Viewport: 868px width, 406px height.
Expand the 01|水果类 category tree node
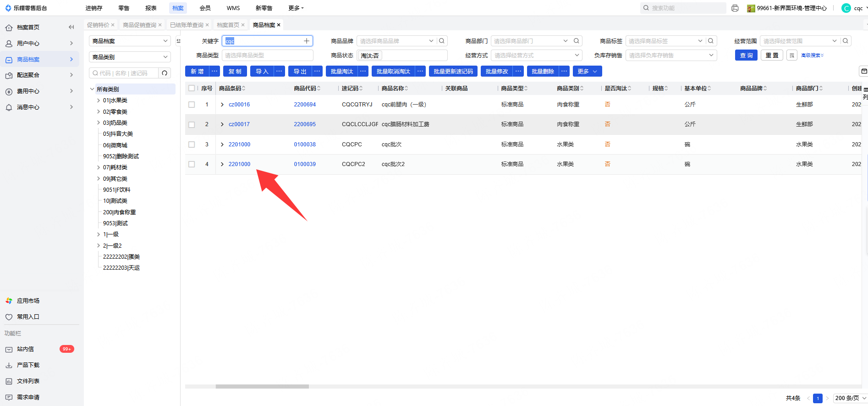click(x=99, y=100)
